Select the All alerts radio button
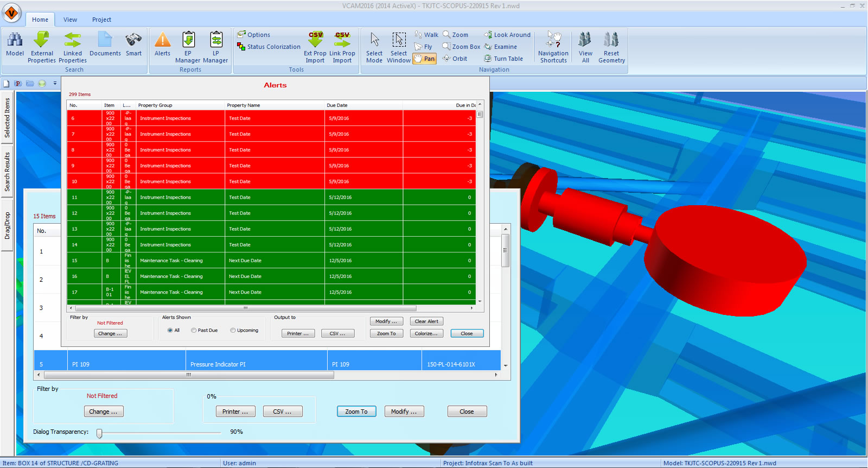Viewport: 868px width, 468px height. coord(170,330)
